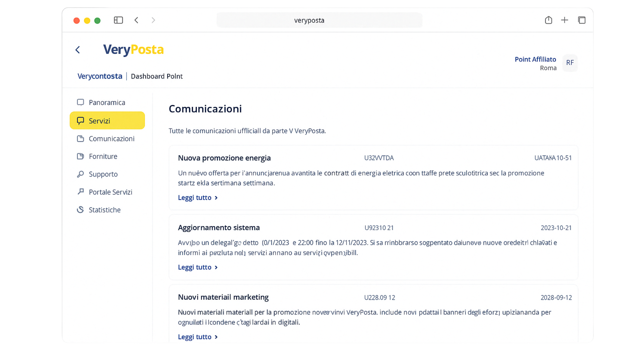Select the Nuovi materiail marketing title
Viewport: 644px width, 362px height.
tap(223, 297)
